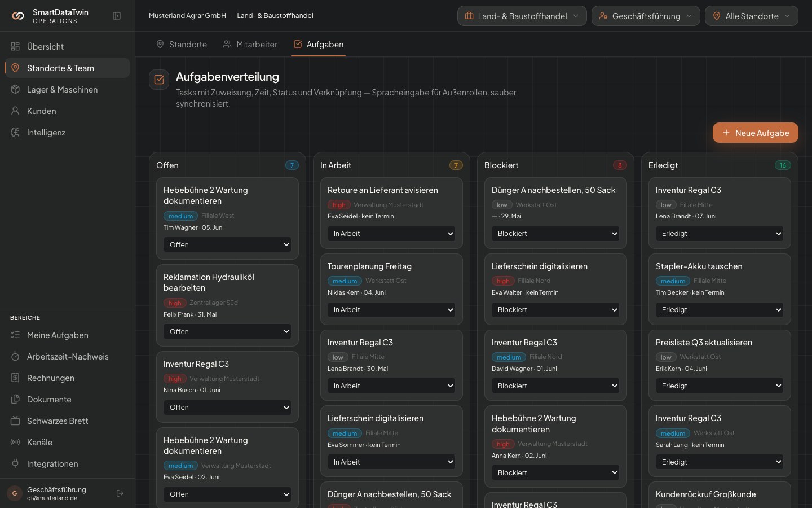The height and width of the screenshot is (508, 812).
Task: Open status dropdown for Retoure an Lieferant avisieren
Action: [391, 233]
